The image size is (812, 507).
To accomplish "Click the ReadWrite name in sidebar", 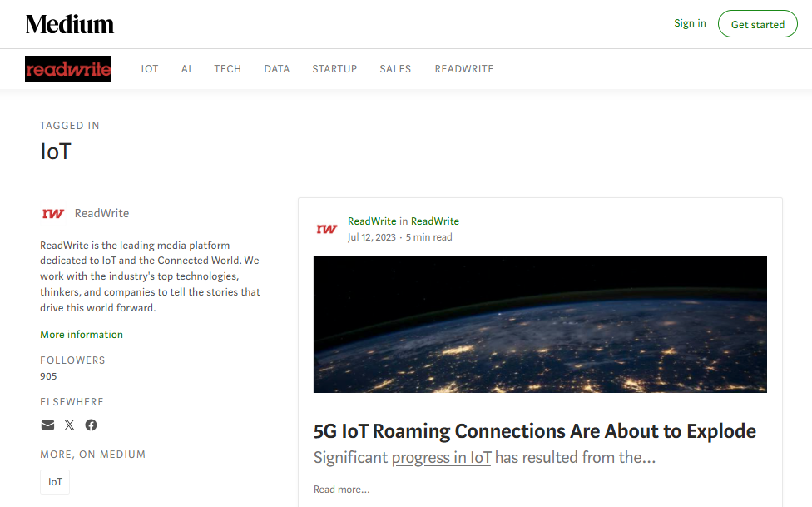I will click(102, 214).
